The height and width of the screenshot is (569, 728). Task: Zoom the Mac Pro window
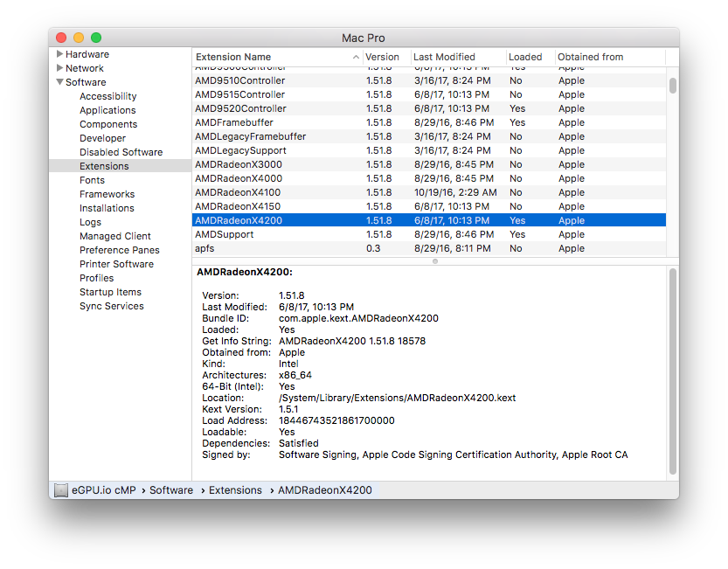[x=96, y=38]
